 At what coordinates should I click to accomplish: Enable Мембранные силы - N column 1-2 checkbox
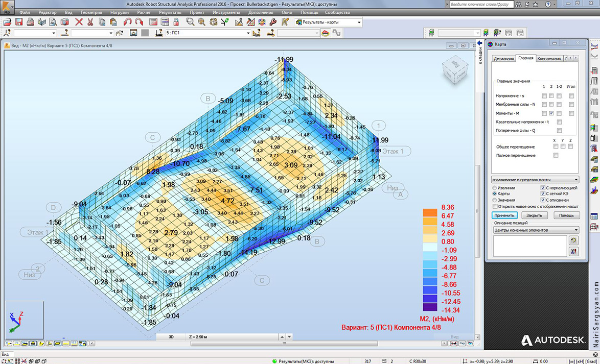(x=559, y=104)
